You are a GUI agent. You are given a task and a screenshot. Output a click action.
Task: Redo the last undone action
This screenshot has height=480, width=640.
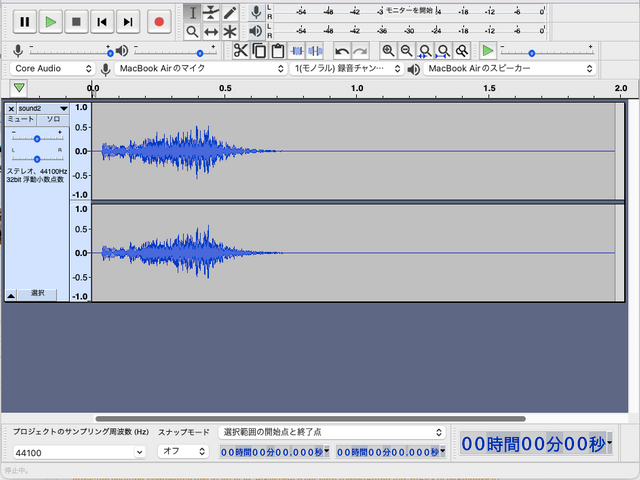click(x=360, y=51)
